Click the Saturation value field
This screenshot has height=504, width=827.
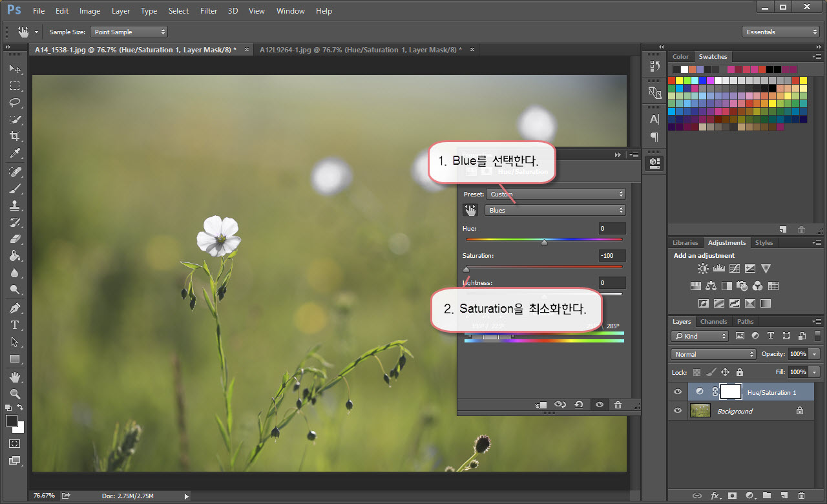[612, 255]
